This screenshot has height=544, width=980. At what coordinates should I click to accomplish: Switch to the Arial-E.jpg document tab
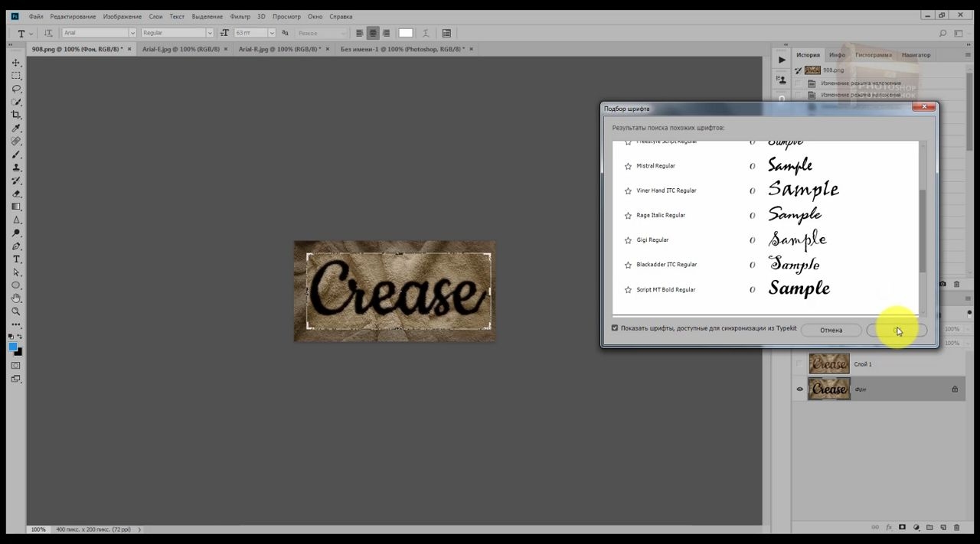(181, 49)
